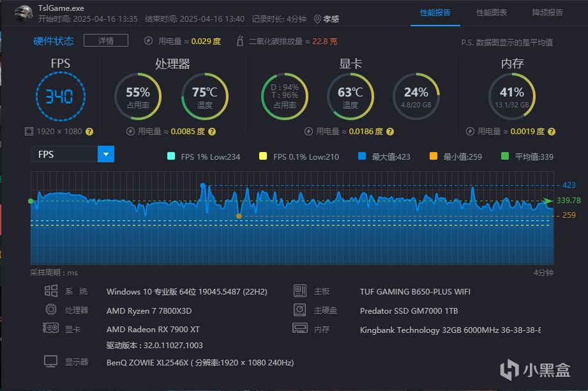Click the 硬件状态 heading

click(54, 41)
